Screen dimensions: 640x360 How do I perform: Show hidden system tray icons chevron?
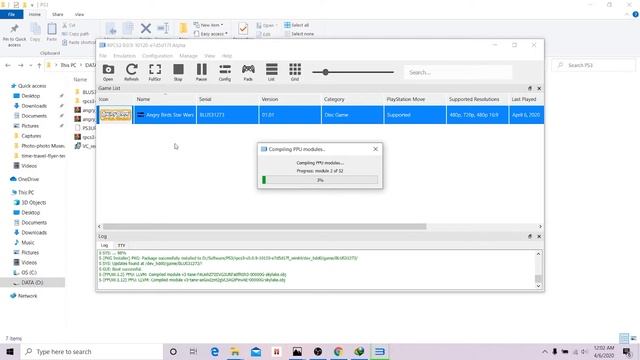tap(544, 351)
